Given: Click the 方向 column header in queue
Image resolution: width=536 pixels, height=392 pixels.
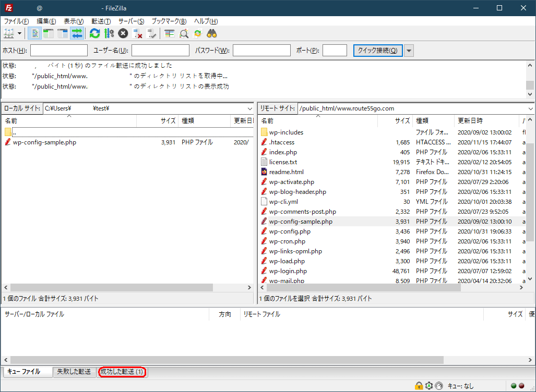Looking at the screenshot, I should (x=224, y=314).
